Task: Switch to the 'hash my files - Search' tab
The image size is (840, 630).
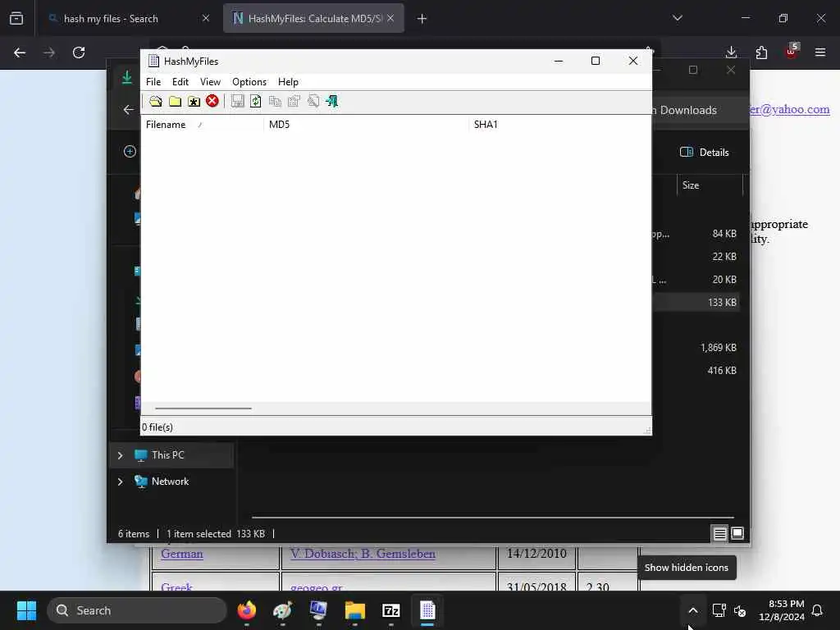Action: (112, 19)
